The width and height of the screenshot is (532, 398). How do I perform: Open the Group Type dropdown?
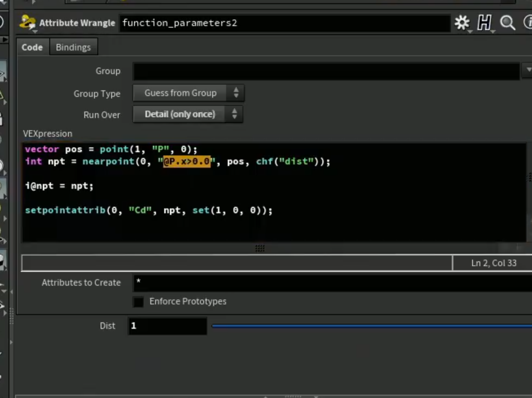point(189,93)
